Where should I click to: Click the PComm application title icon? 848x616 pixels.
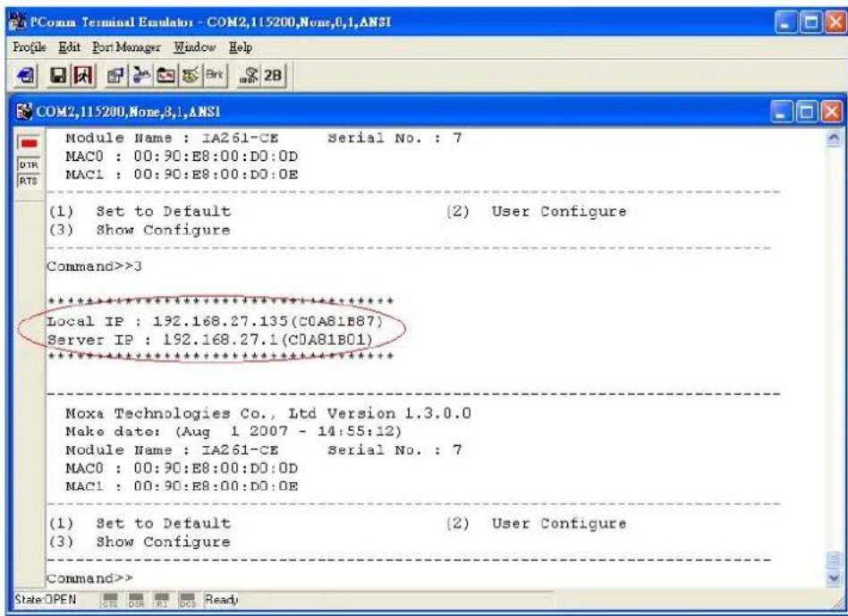pyautogui.click(x=19, y=22)
